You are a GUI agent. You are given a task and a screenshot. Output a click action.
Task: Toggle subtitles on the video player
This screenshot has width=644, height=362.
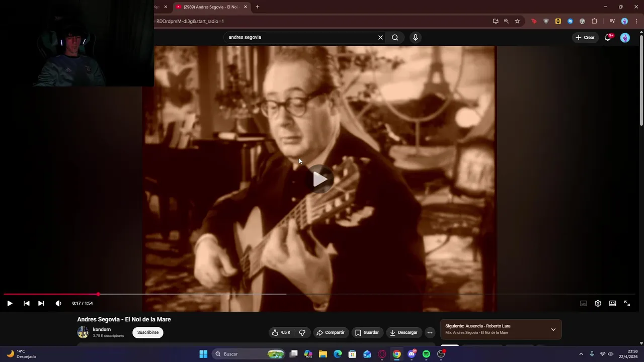(x=584, y=303)
